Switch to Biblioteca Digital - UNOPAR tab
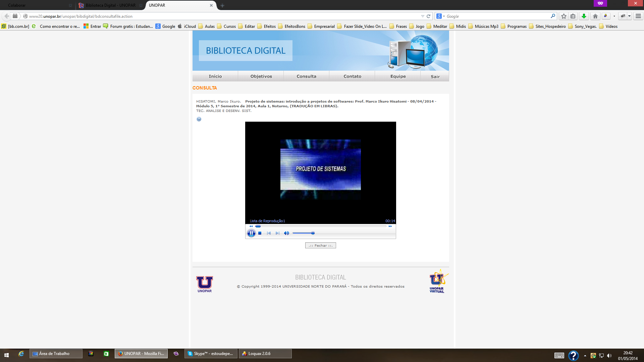 (x=110, y=5)
